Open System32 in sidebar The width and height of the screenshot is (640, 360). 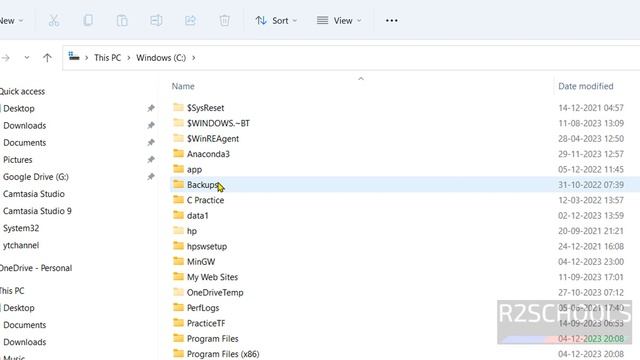pos(21,228)
